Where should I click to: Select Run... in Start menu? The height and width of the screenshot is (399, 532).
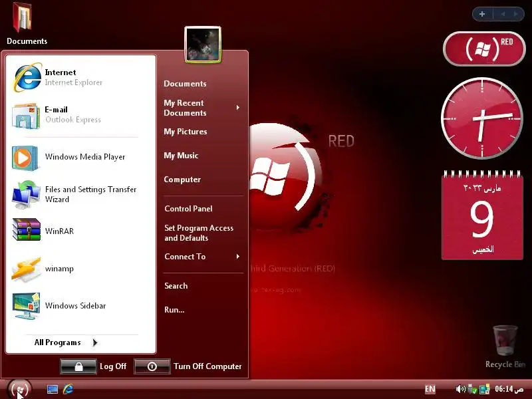coord(174,310)
